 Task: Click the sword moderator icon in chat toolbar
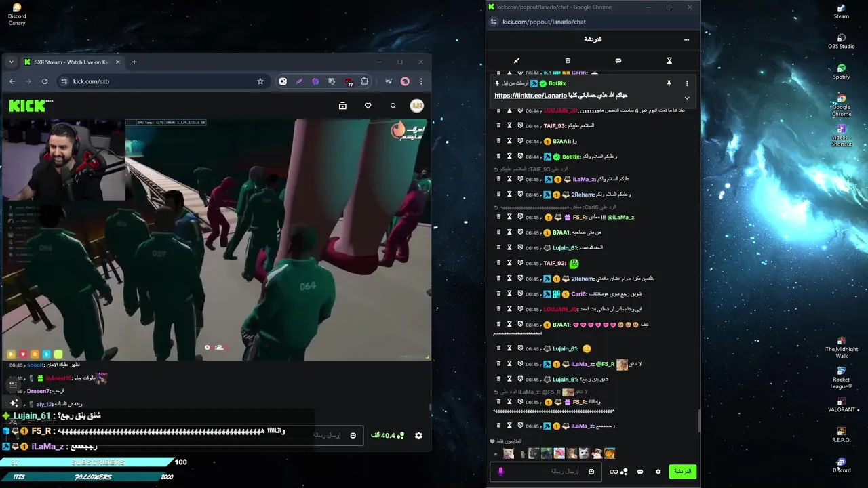517,60
